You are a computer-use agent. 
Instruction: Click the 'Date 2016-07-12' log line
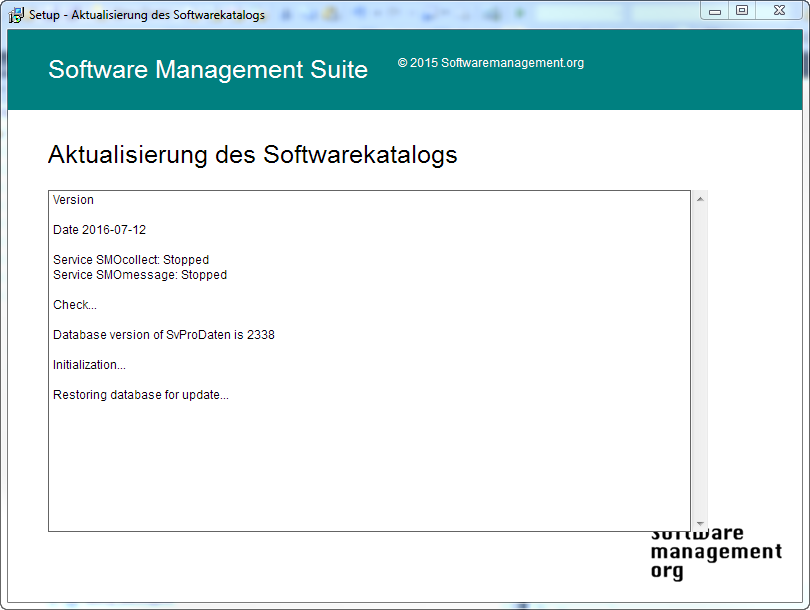tap(99, 230)
